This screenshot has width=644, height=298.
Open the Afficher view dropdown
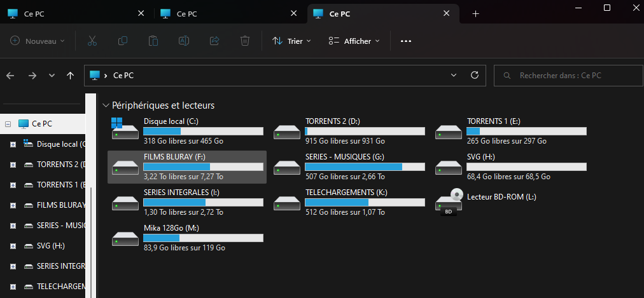pos(354,41)
